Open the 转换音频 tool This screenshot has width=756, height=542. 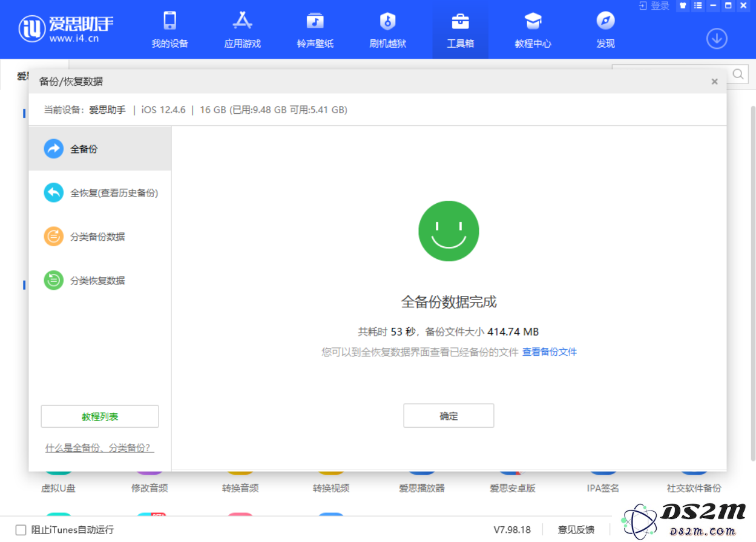pos(240,488)
